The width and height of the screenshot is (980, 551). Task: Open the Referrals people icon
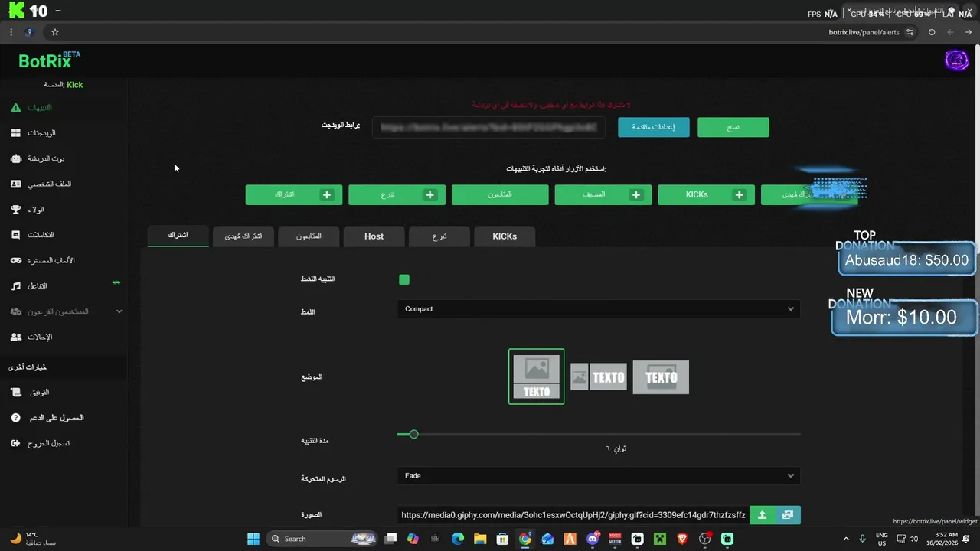tap(16, 337)
